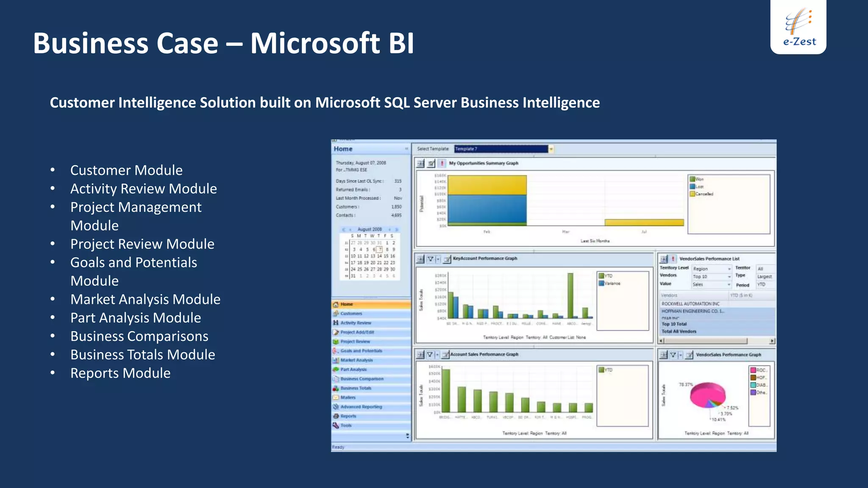Click Tools icon in navigation pane

(x=336, y=425)
